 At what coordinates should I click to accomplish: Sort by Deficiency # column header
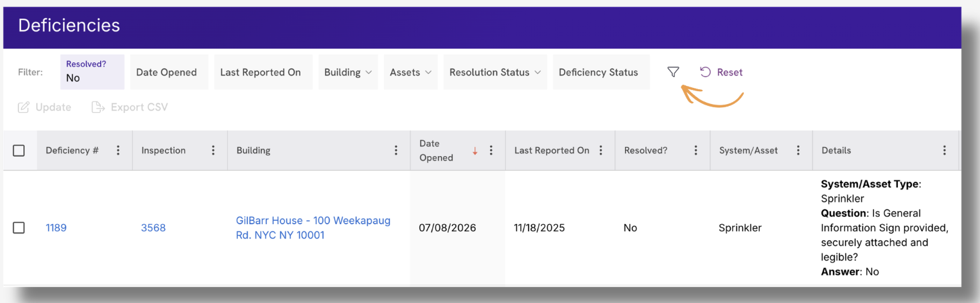coord(72,150)
